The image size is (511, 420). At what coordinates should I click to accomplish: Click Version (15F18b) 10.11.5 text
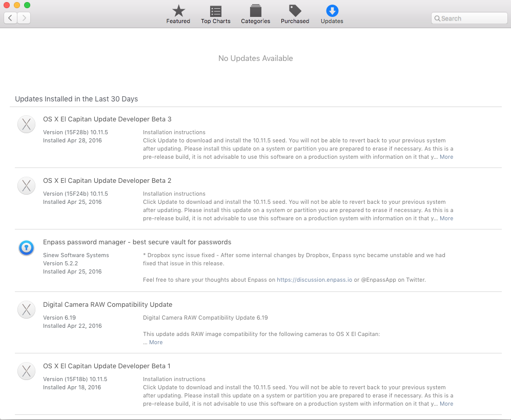(x=75, y=380)
